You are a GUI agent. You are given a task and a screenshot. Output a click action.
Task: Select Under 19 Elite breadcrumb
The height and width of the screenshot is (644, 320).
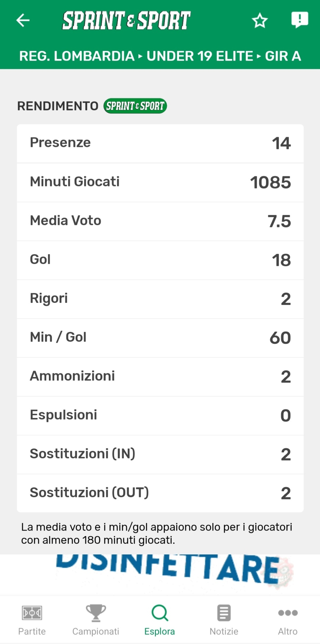coord(200,56)
